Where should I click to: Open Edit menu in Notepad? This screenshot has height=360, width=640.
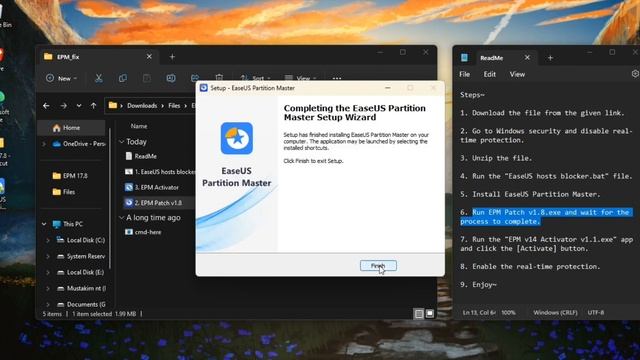[489, 74]
